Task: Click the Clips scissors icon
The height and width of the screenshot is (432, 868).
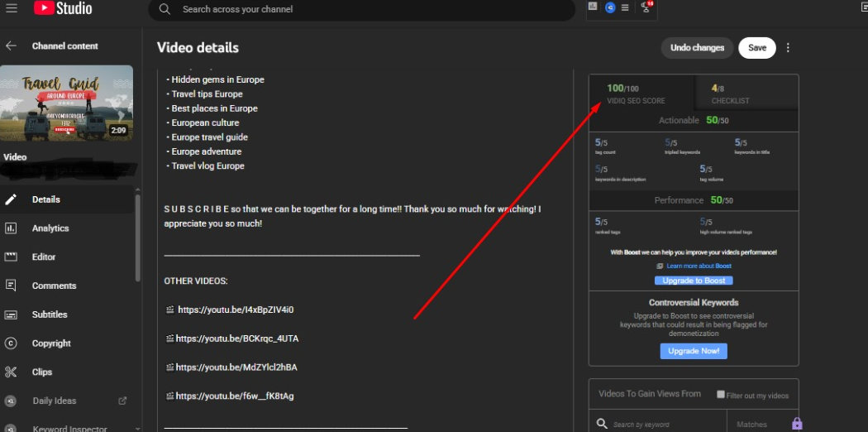Action: (x=11, y=372)
